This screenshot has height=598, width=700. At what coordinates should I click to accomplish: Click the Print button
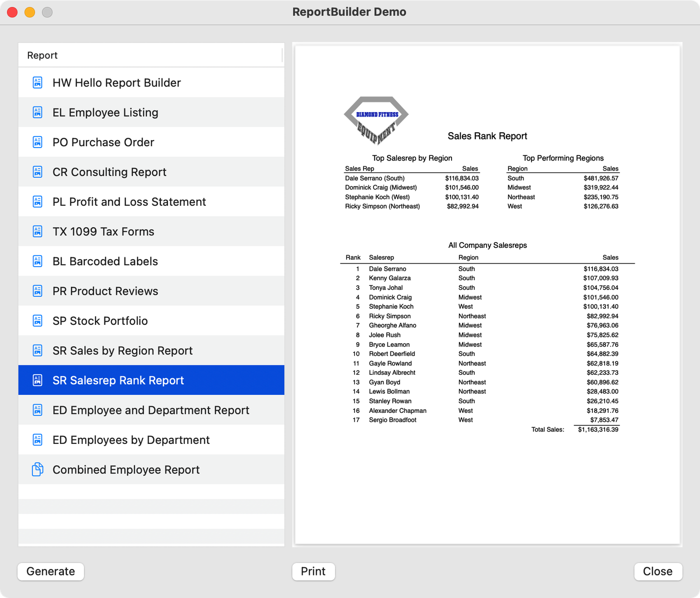tap(313, 571)
